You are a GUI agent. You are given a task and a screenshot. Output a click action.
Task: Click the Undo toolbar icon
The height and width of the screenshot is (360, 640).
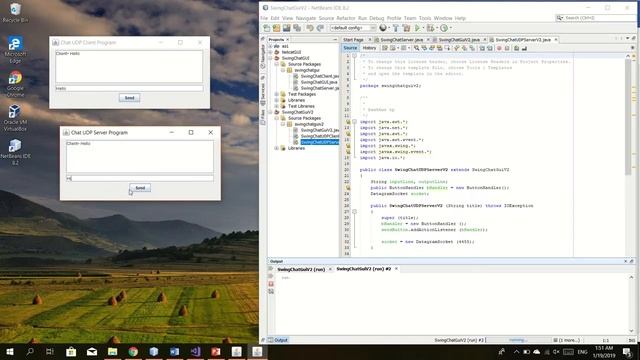(310, 28)
